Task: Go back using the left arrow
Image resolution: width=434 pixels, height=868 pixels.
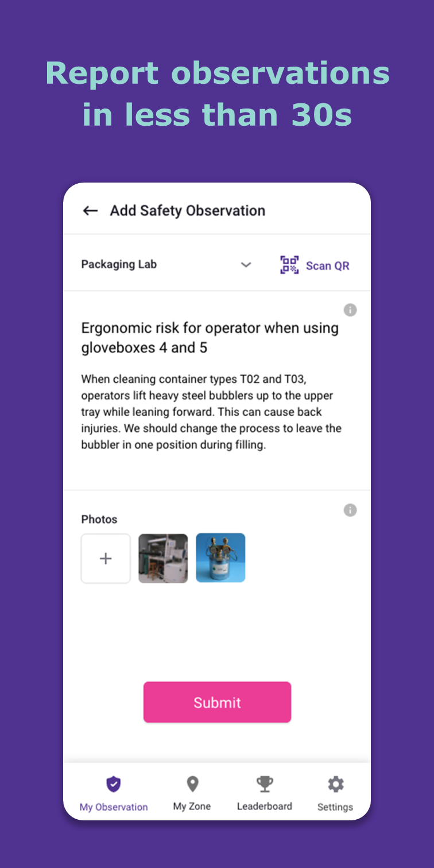Action: (x=90, y=211)
